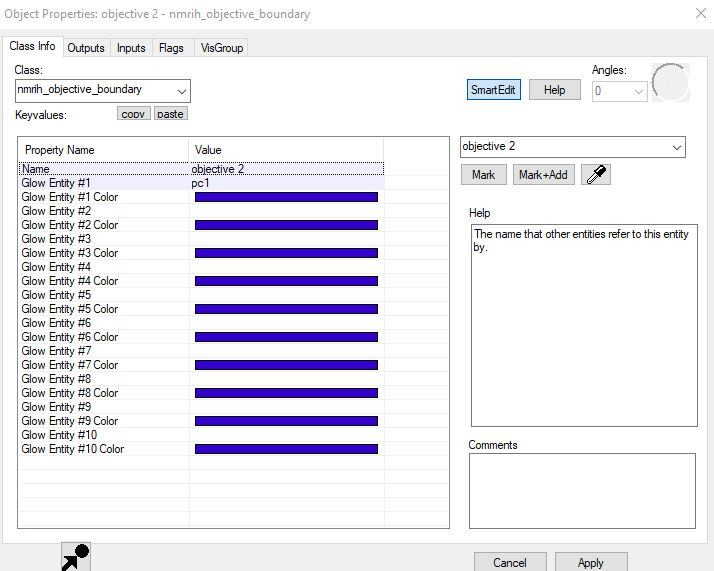Switch to the Outputs tab
Image resolution: width=714 pixels, height=571 pixels.
(x=86, y=48)
